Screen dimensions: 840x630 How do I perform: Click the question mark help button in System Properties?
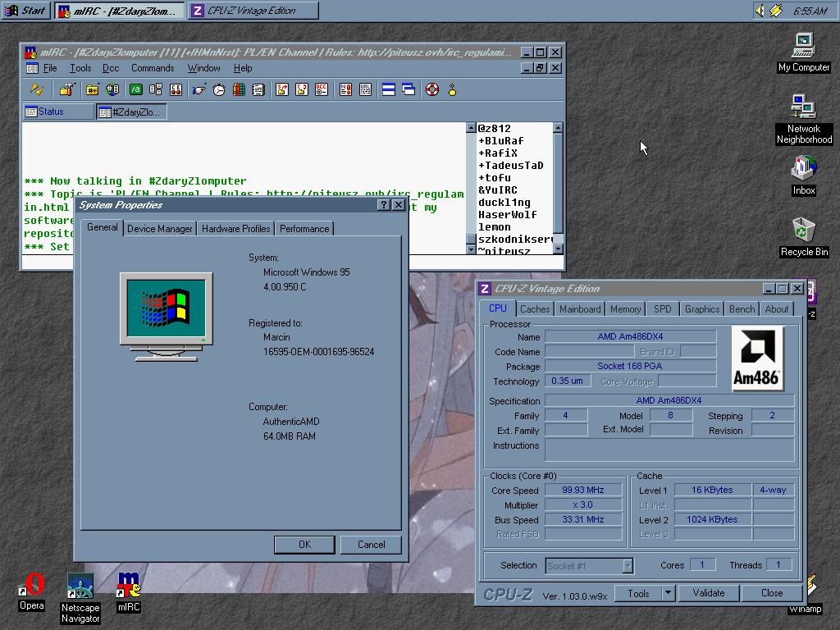coord(383,205)
